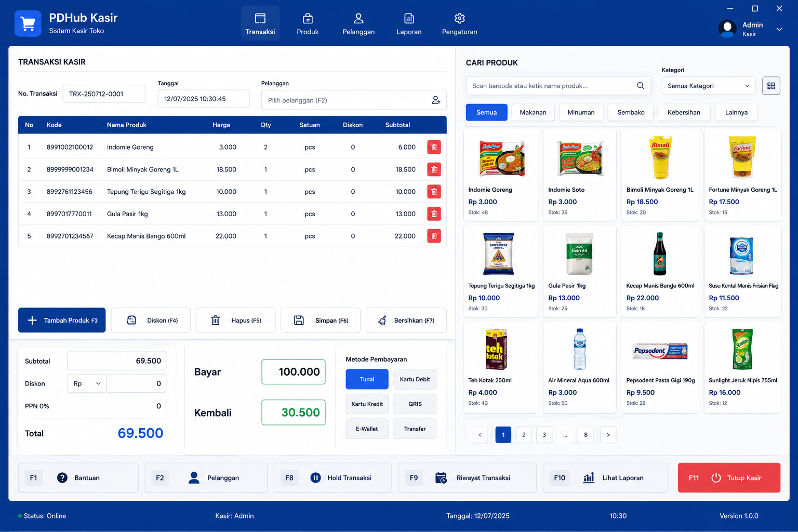Image resolution: width=798 pixels, height=532 pixels.
Task: Save transaction with Simpan (F6)
Action: 321,320
